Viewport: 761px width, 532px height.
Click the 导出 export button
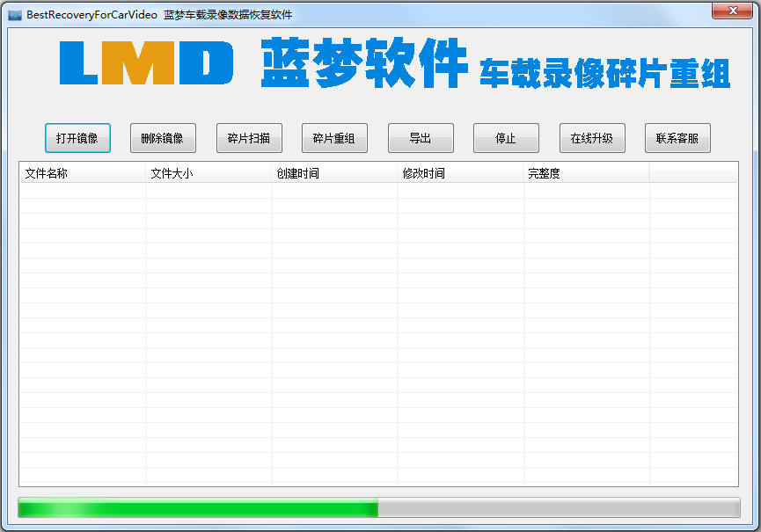click(x=421, y=138)
